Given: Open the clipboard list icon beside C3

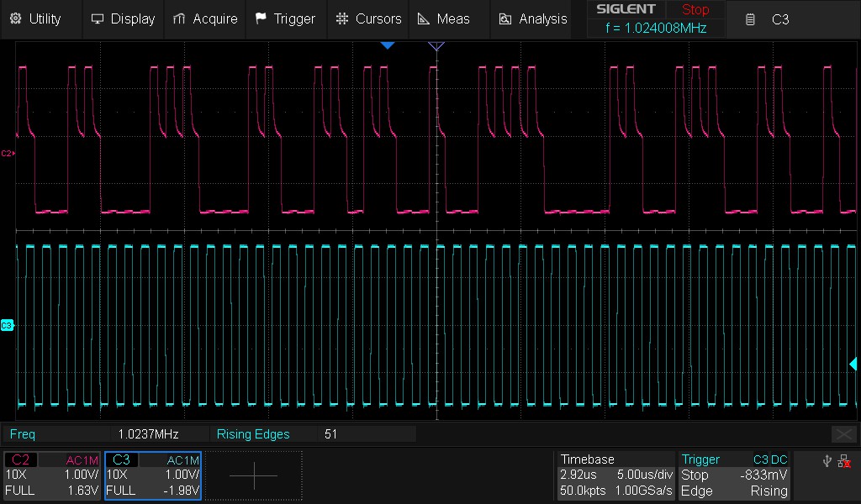Looking at the screenshot, I should [751, 18].
